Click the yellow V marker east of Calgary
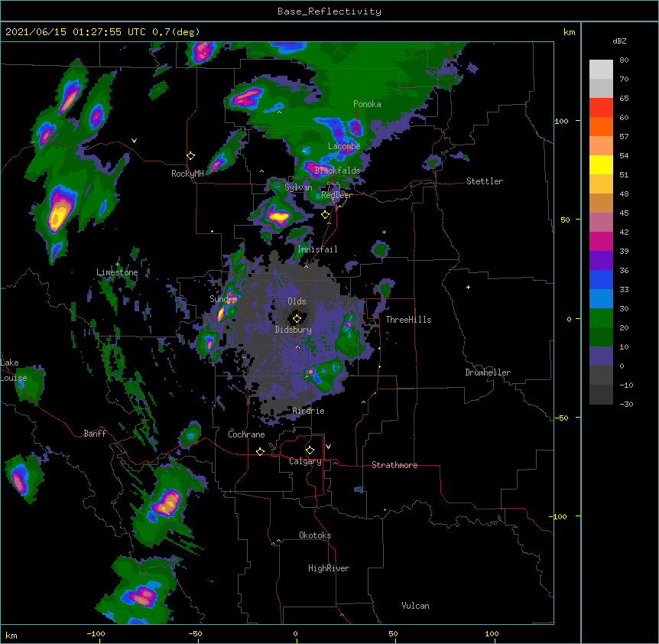This screenshot has height=644, width=659. coord(328,447)
